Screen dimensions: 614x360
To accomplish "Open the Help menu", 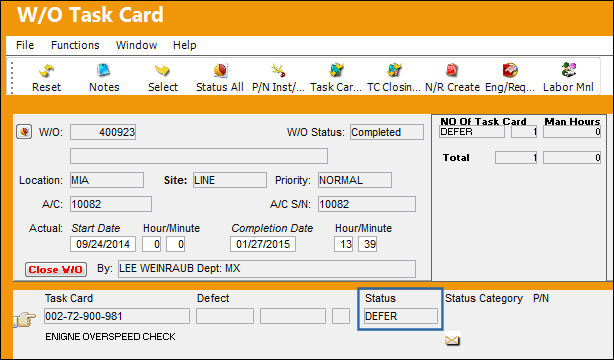I will click(x=184, y=45).
